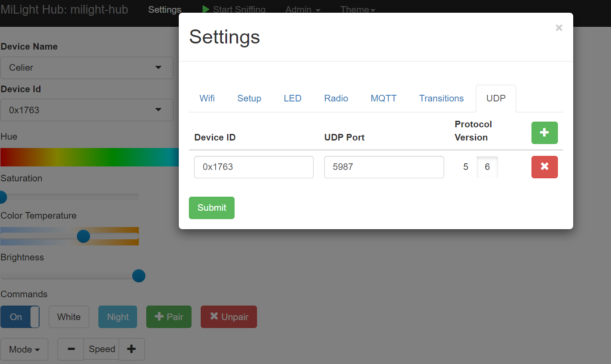611x364 pixels.
Task: Close the Settings dialog with X
Action: click(559, 28)
